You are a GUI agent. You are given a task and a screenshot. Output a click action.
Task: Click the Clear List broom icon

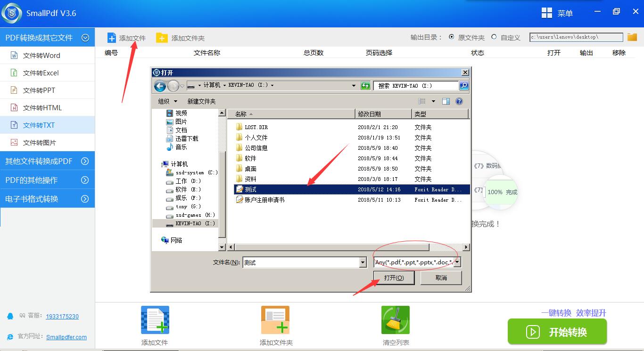[396, 320]
